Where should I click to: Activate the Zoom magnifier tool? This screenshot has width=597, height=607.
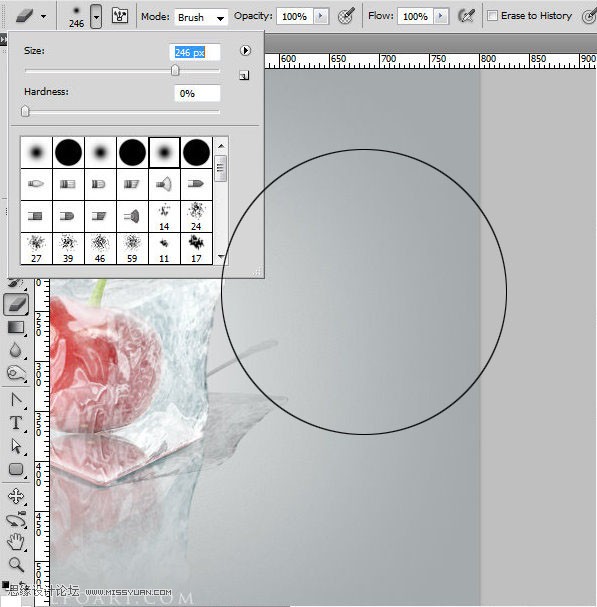[x=16, y=565]
